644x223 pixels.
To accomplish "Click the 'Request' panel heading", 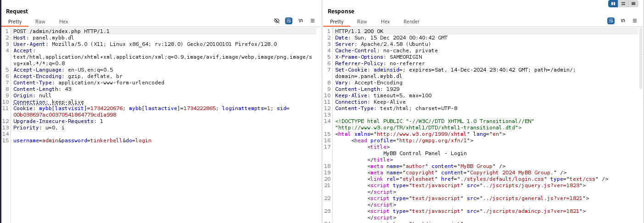I will 17,11.
